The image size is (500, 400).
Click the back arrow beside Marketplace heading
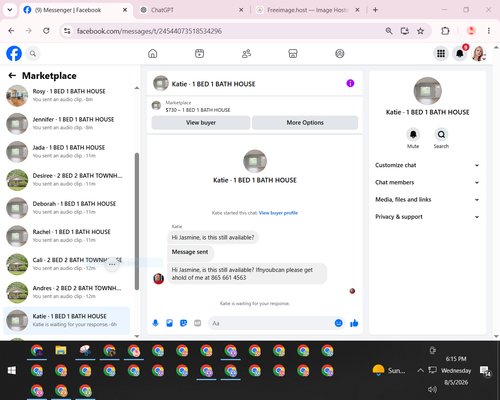(12, 76)
